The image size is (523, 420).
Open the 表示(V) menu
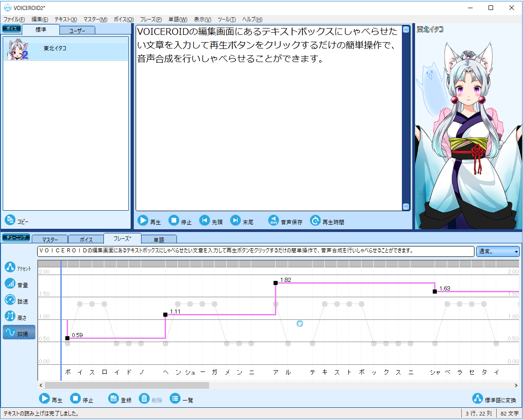[x=202, y=19]
